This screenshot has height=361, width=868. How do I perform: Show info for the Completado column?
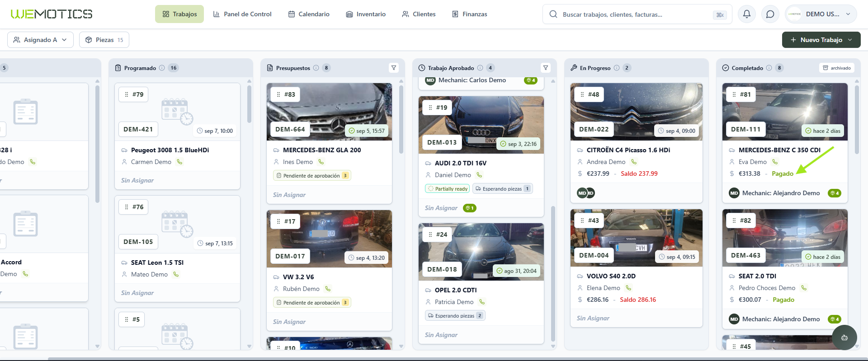pos(769,68)
